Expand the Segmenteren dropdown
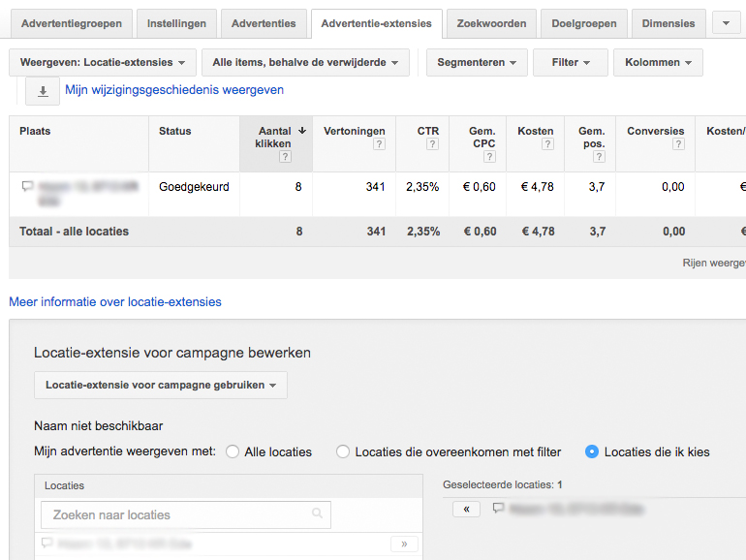 pyautogui.click(x=477, y=62)
